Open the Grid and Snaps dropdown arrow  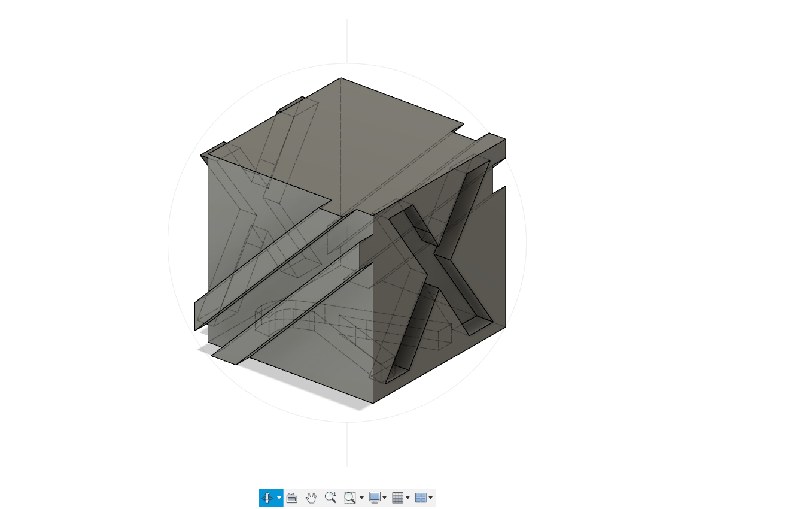click(x=407, y=498)
